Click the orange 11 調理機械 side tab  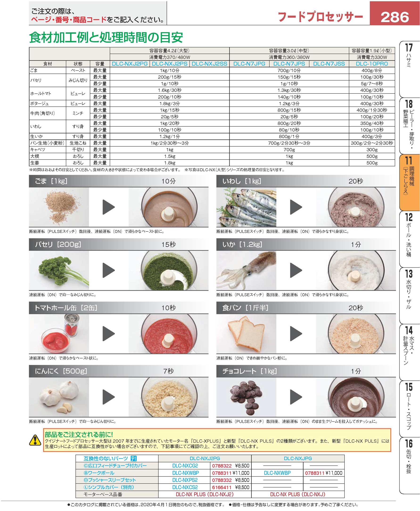(409, 182)
